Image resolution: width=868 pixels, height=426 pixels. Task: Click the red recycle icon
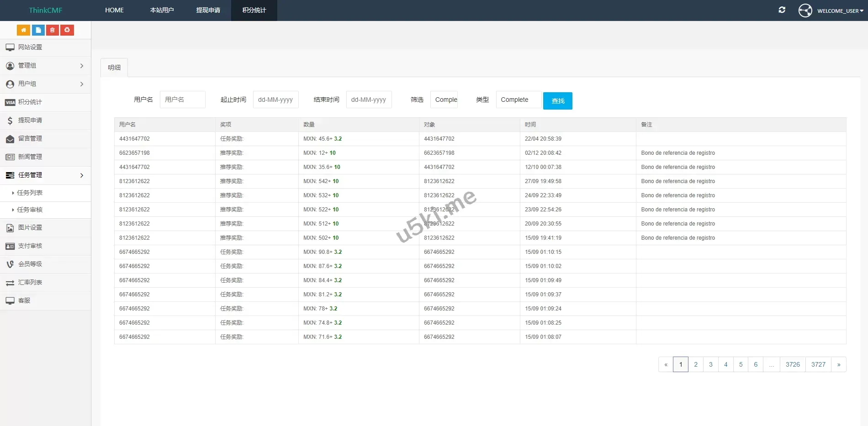67,30
